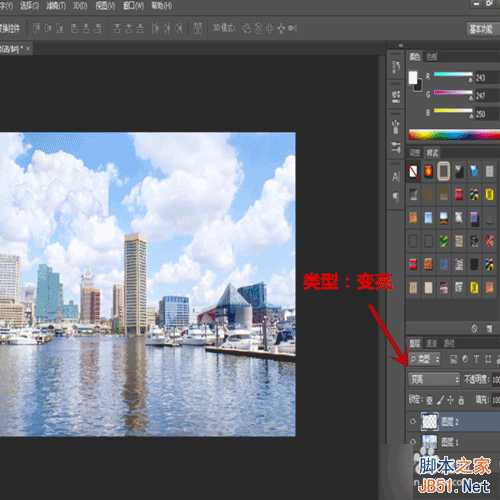Image resolution: width=500 pixels, height=500 pixels.
Task: Click the R channel cyan slider
Action: coord(453,74)
